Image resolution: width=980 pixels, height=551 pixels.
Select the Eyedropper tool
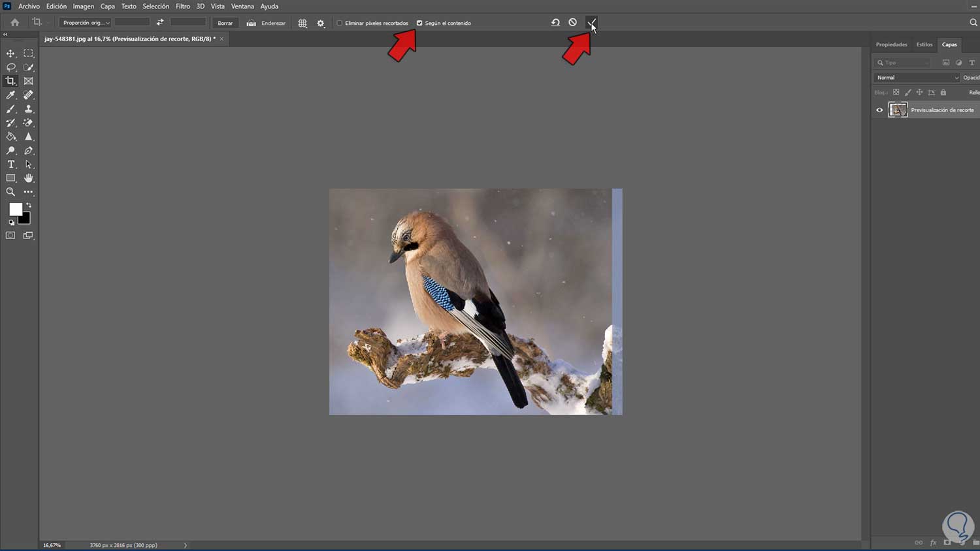[x=10, y=95]
